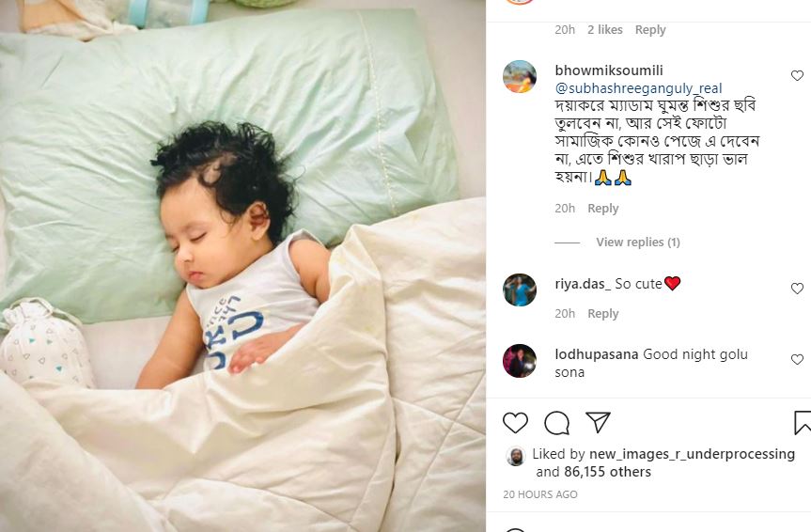This screenshot has width=811, height=532.
Task: Open the comment speech bubble icon
Action: click(x=557, y=423)
